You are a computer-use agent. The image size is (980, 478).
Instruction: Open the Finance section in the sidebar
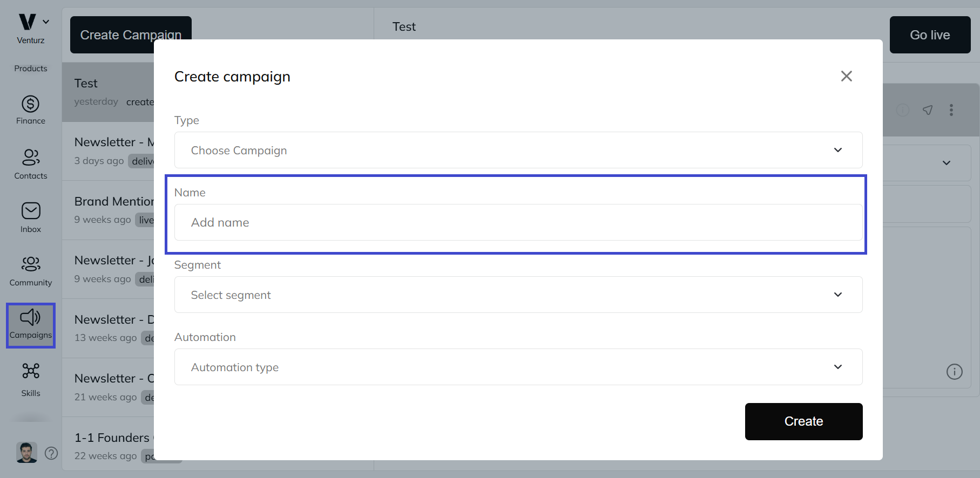31,110
